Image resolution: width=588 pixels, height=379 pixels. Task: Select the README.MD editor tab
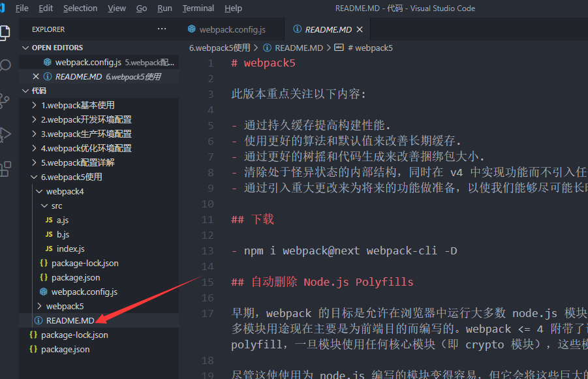328,29
